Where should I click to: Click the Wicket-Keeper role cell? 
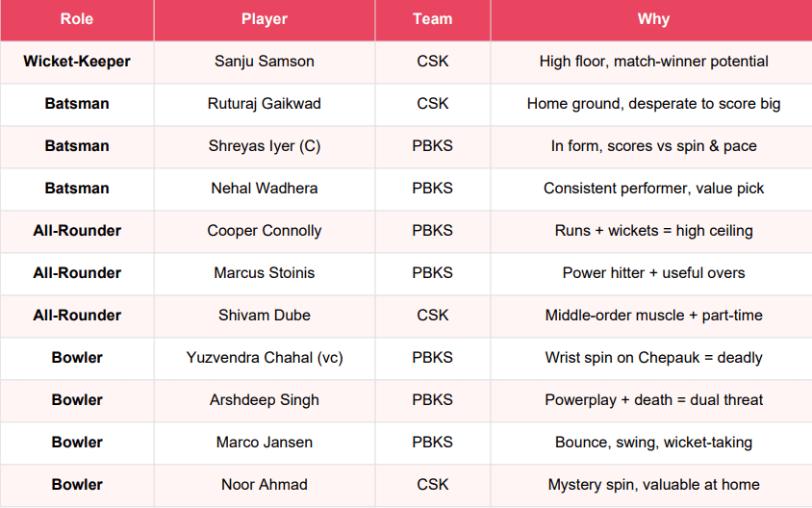(x=77, y=62)
